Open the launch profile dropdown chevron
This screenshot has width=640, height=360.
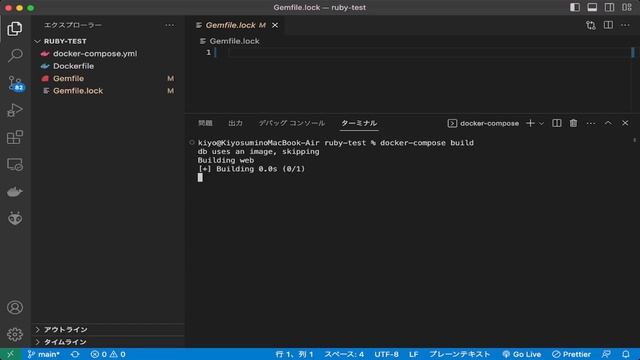point(542,123)
